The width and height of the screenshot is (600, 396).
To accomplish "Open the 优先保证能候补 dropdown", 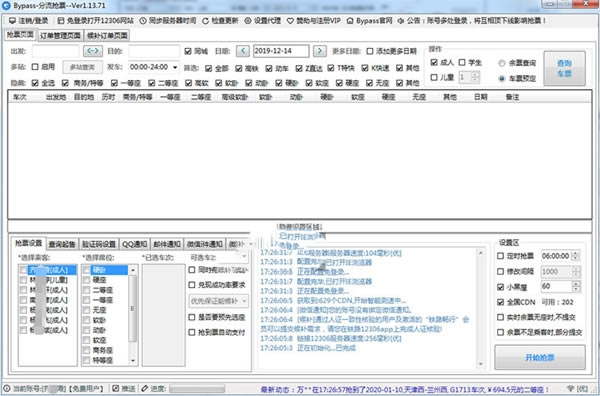I will pos(218,301).
